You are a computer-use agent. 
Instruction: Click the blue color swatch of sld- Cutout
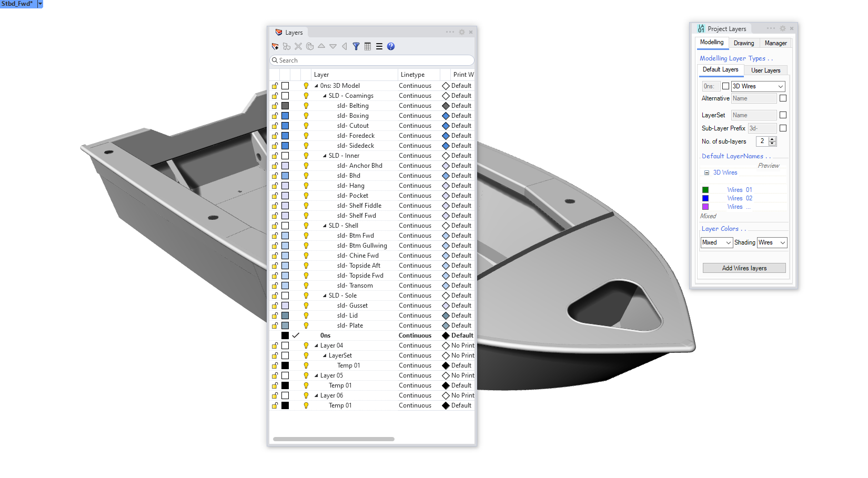pos(285,126)
